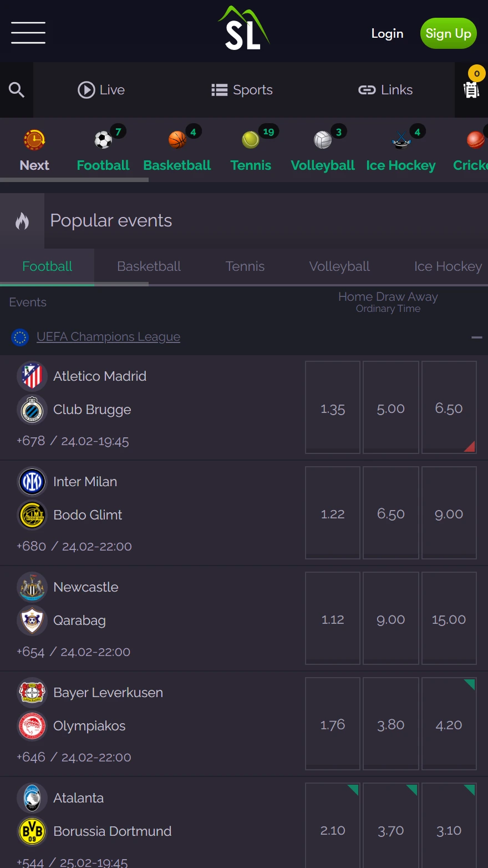This screenshot has width=488, height=868.
Task: Switch to the Basketball popular events tab
Action: pyautogui.click(x=148, y=266)
